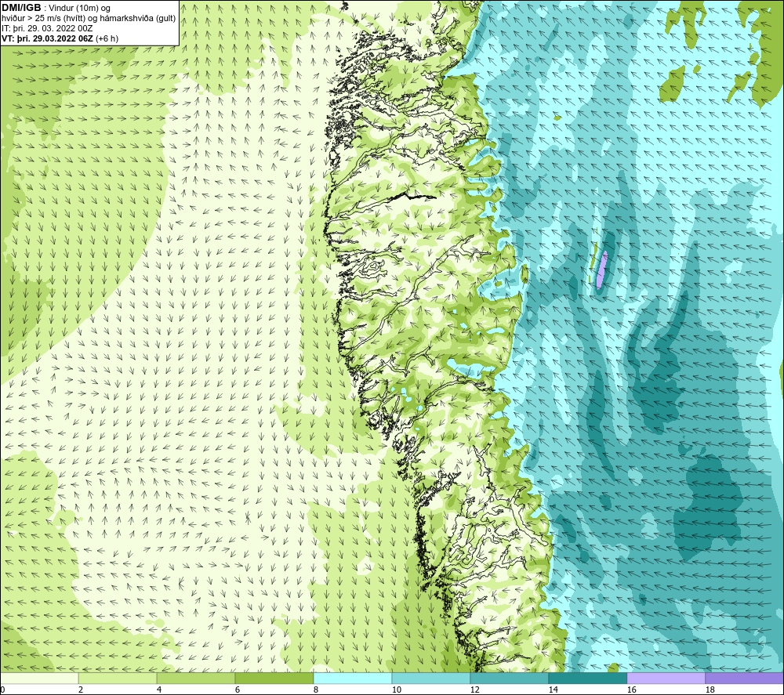This screenshot has width=784, height=695.
Task: Click the legend scale label '12'
Action: [475, 690]
